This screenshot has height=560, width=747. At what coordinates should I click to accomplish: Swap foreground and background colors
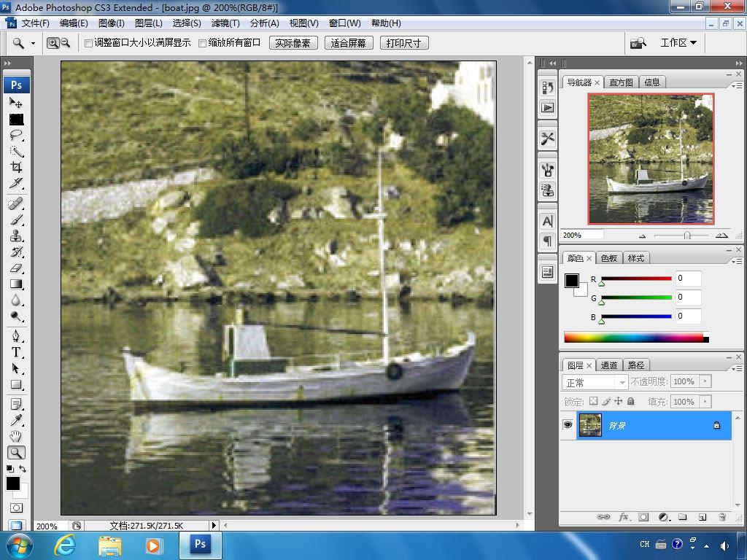point(23,469)
